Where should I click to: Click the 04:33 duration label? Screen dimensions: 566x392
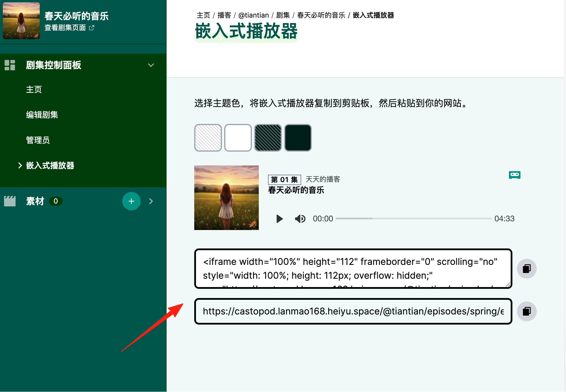coord(504,219)
